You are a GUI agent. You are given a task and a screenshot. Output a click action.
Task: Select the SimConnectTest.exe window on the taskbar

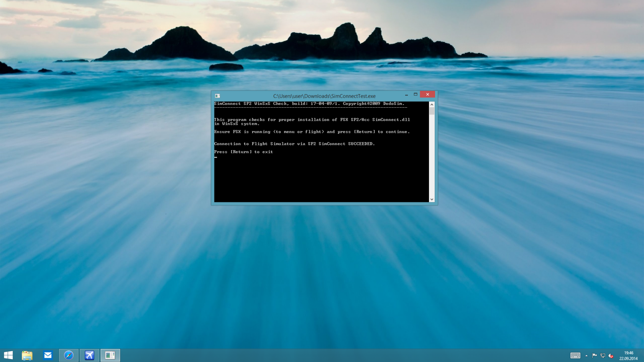[x=110, y=355]
